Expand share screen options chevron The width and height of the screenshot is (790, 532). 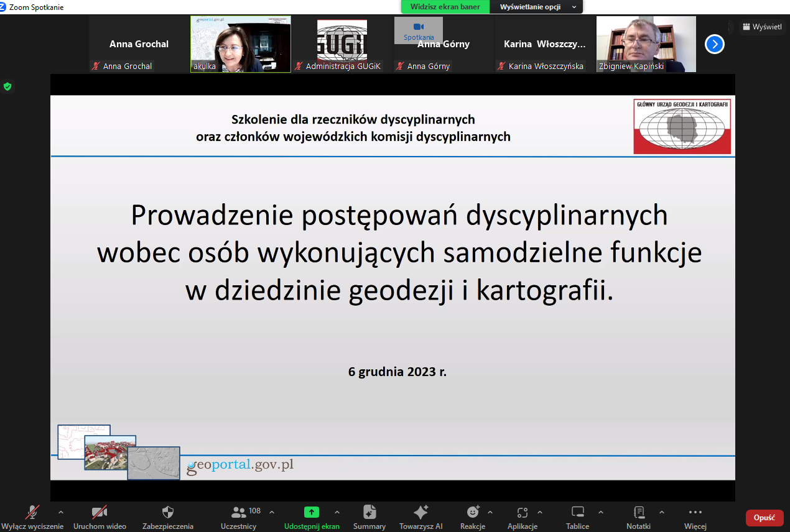337,512
